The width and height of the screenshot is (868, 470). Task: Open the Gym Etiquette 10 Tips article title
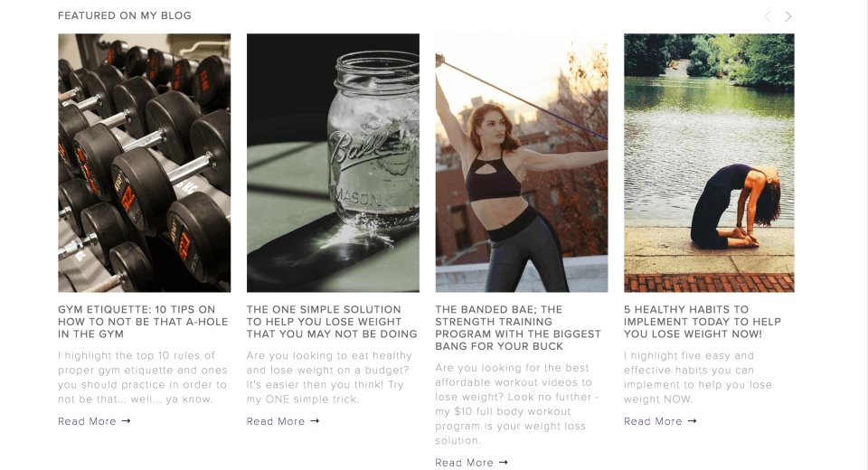click(143, 322)
